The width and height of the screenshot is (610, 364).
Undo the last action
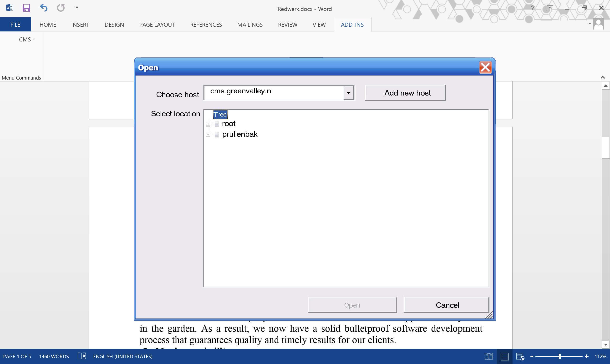(x=44, y=8)
